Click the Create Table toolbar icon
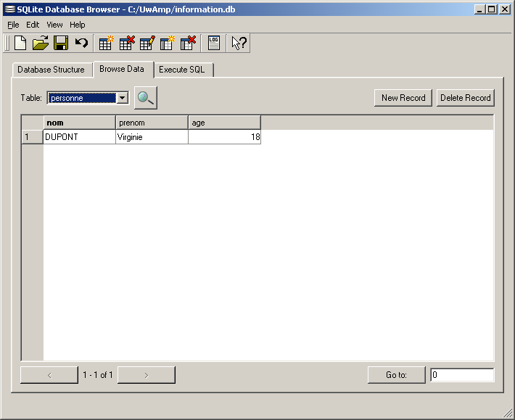Image resolution: width=515 pixels, height=420 pixels. pos(106,43)
